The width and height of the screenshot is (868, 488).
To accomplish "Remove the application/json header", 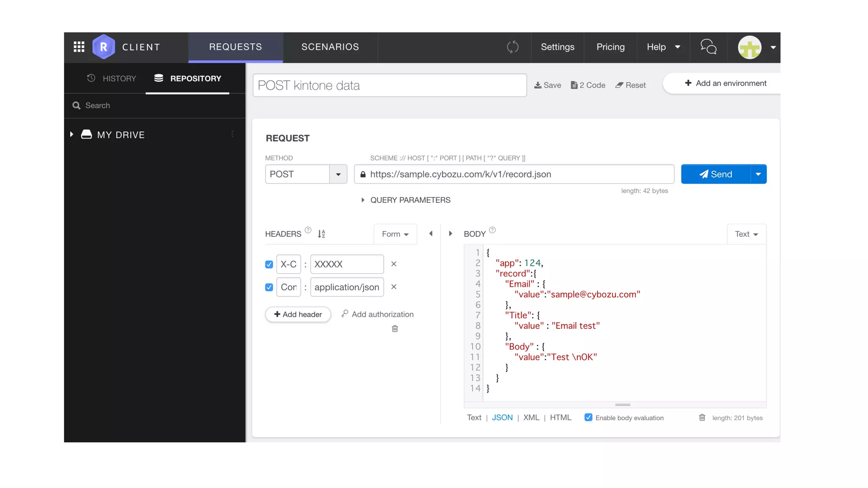I will coord(394,287).
